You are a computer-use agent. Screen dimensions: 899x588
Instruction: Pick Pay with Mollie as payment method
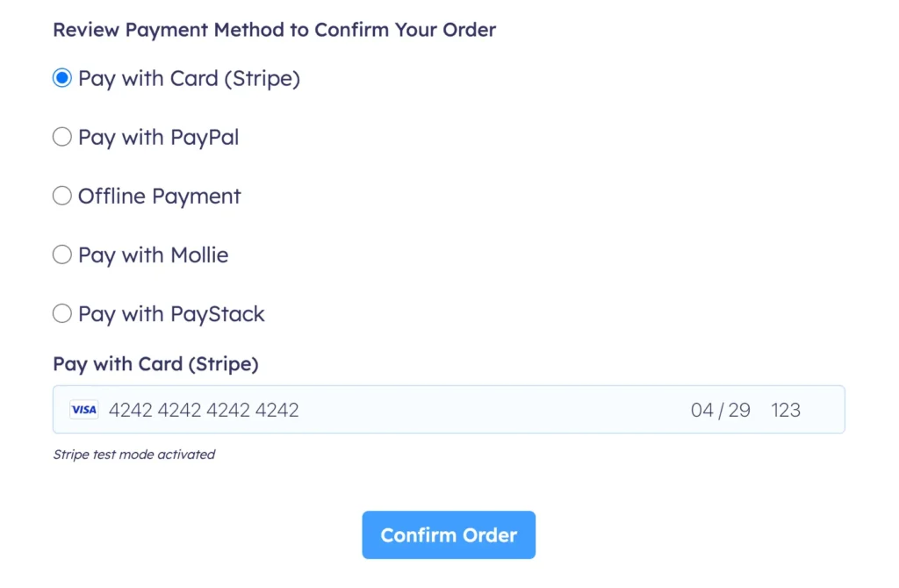61,254
